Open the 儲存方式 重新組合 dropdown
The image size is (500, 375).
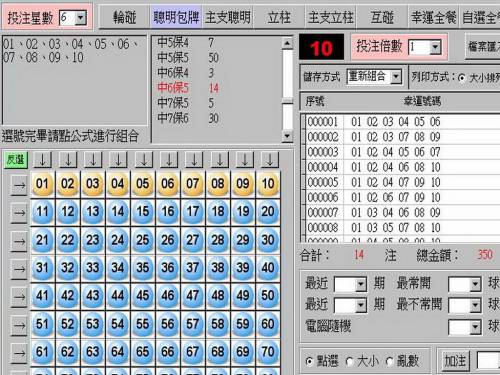tap(395, 77)
